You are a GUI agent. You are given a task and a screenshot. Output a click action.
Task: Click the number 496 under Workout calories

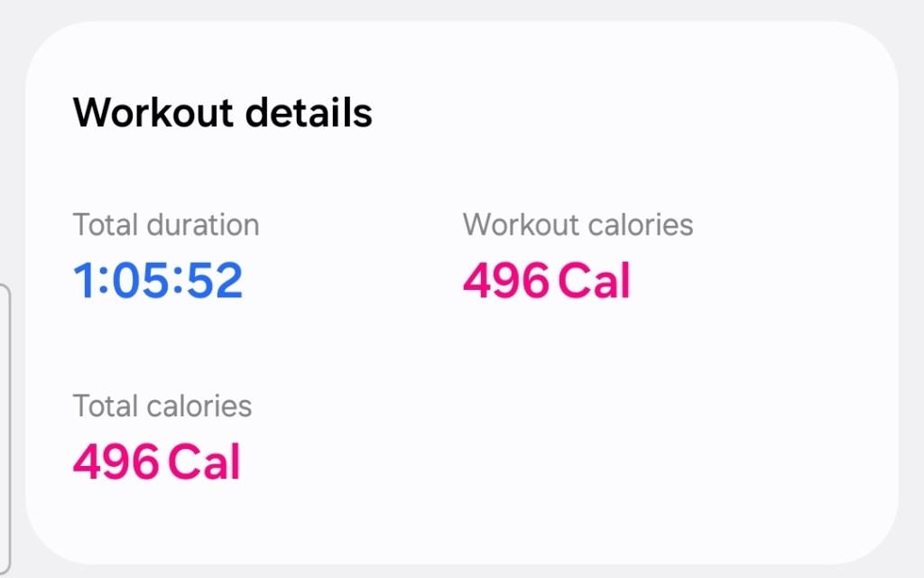click(x=505, y=281)
